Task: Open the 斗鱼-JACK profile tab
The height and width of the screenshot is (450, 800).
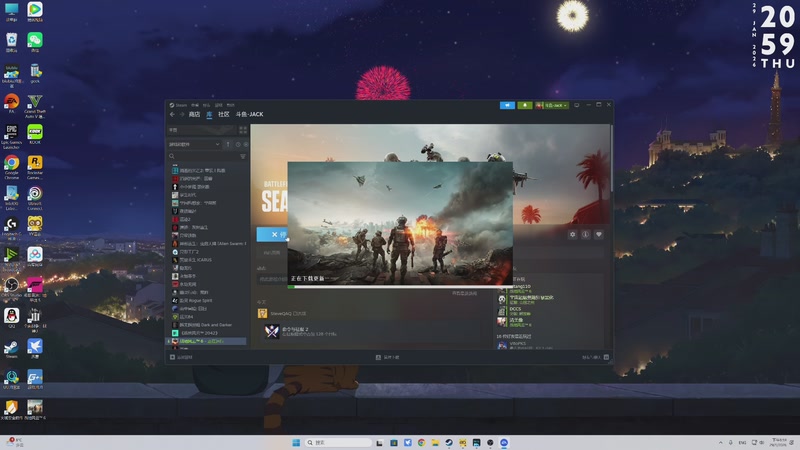Action: pos(249,114)
